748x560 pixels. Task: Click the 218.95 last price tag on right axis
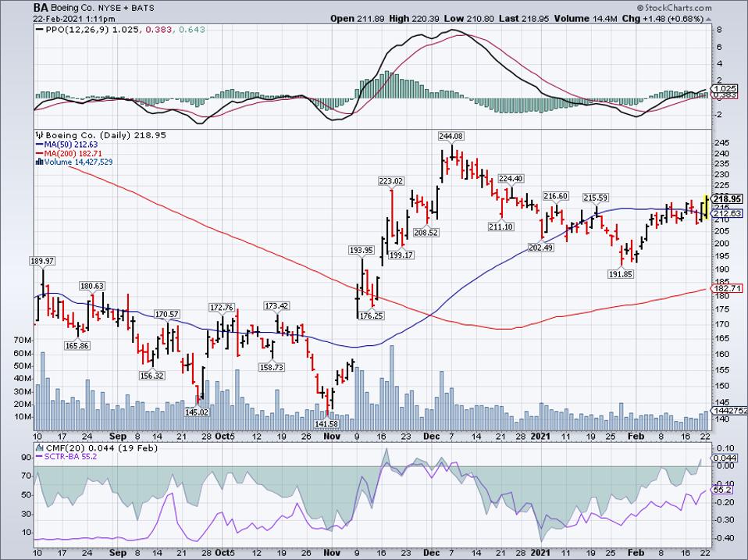coord(727,199)
